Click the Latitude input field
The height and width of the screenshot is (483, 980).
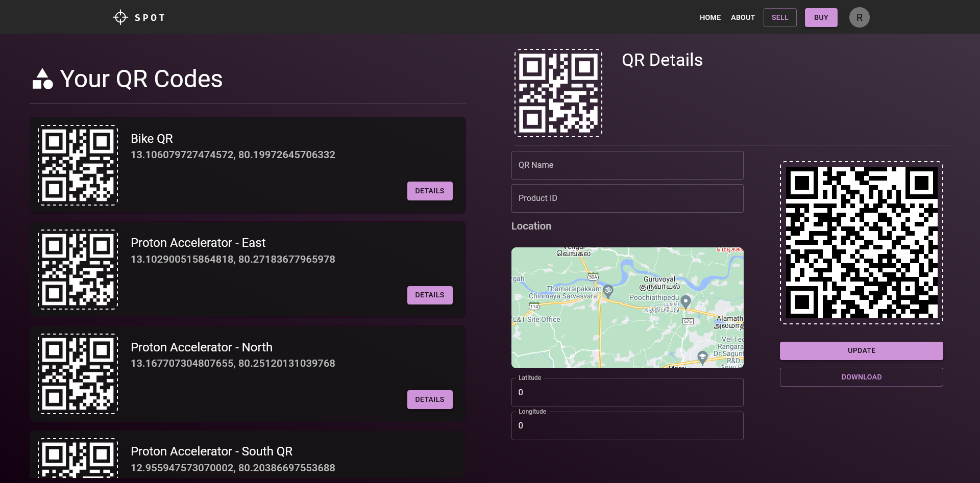(x=627, y=392)
